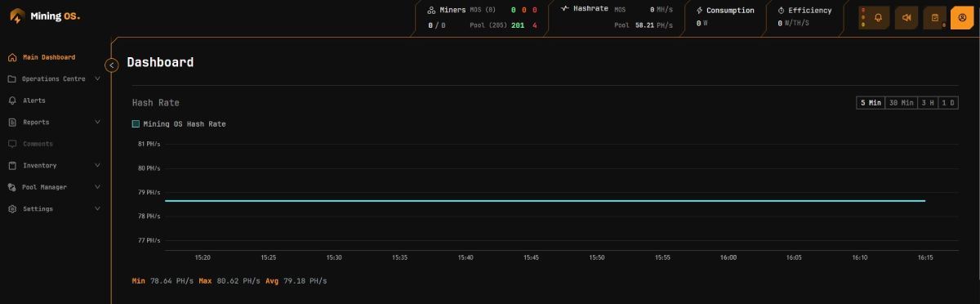980x304 pixels.
Task: Expand the Settings submenu chevron
Action: click(x=98, y=209)
